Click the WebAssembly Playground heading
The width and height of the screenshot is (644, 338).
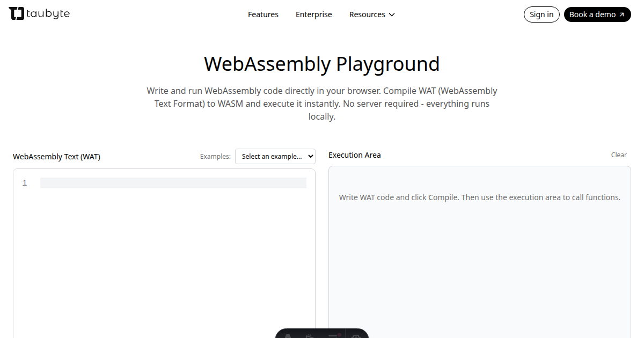(x=322, y=64)
